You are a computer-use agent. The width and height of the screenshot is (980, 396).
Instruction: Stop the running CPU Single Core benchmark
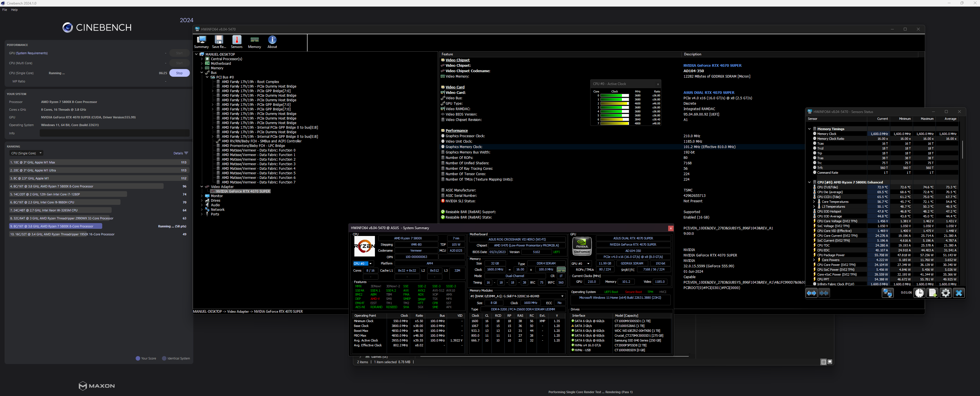coord(179,72)
